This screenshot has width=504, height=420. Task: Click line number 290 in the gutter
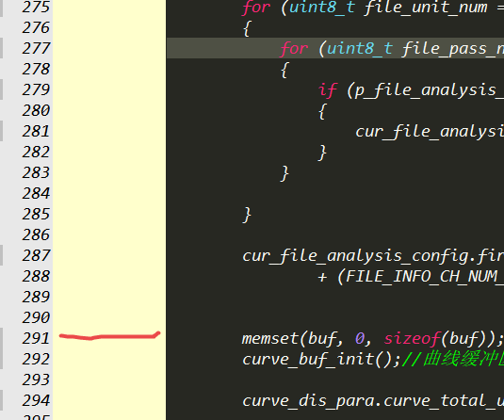[x=36, y=317]
